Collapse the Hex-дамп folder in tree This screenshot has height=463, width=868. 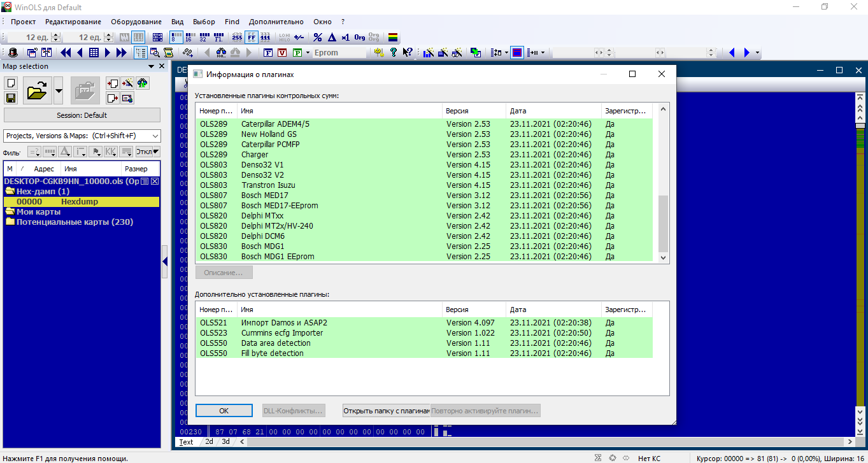pos(10,191)
